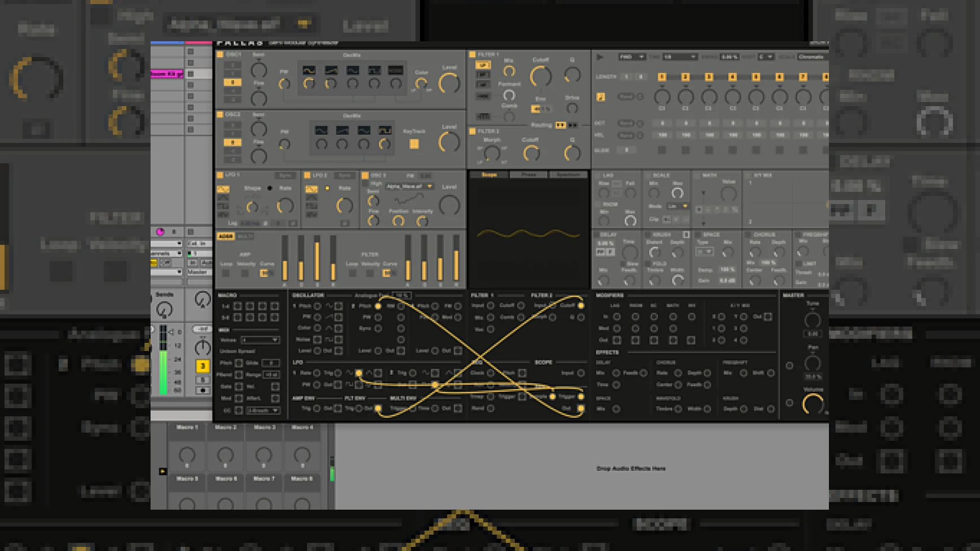Toggle the OSC1 enable switch
Viewport: 980px width, 551px height.
pyautogui.click(x=220, y=55)
